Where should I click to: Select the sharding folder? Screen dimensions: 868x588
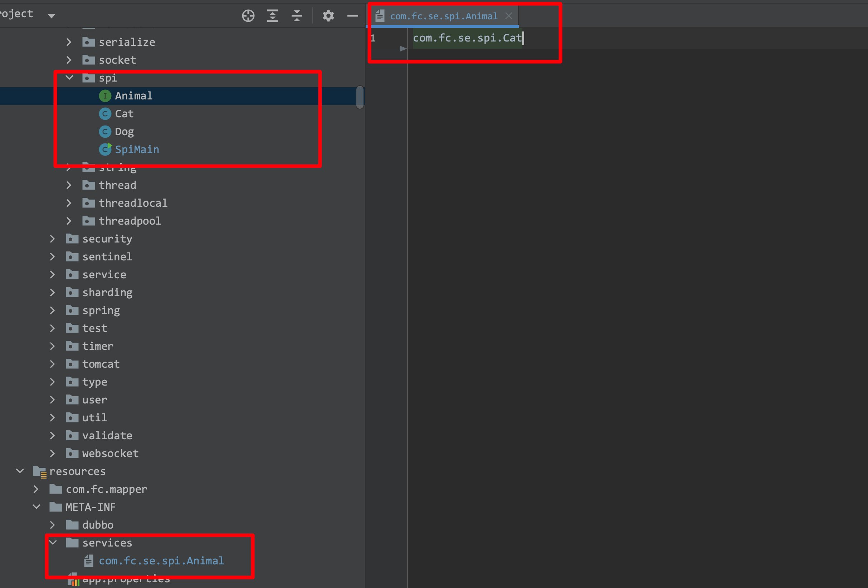(x=107, y=292)
